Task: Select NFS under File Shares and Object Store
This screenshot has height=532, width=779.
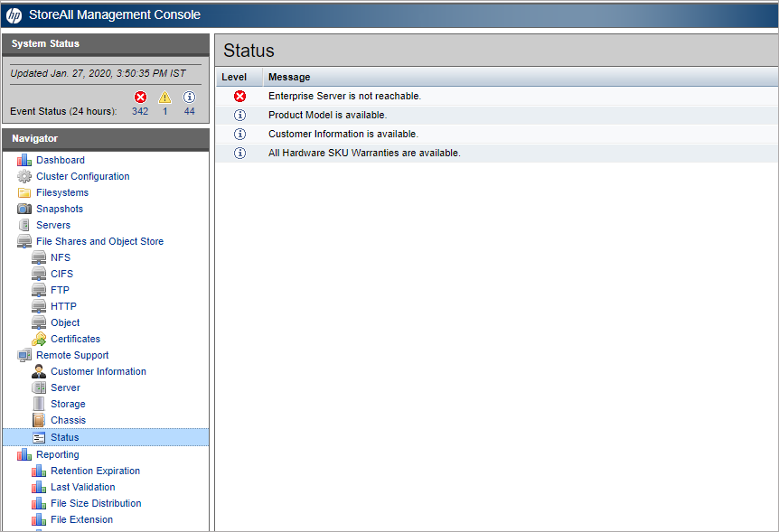Action: 61,257
